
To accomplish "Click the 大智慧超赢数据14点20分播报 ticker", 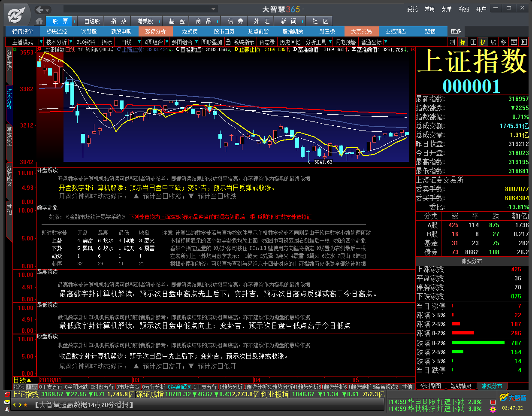I will coord(83,405).
